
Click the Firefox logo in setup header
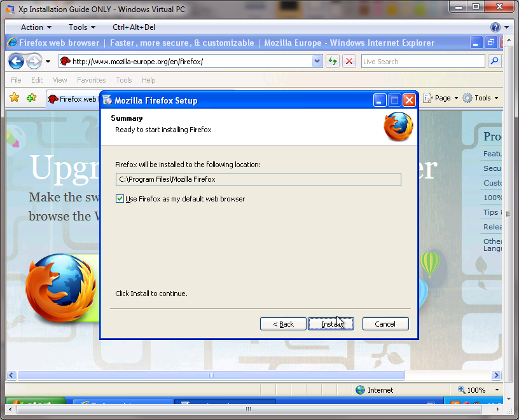(x=398, y=126)
